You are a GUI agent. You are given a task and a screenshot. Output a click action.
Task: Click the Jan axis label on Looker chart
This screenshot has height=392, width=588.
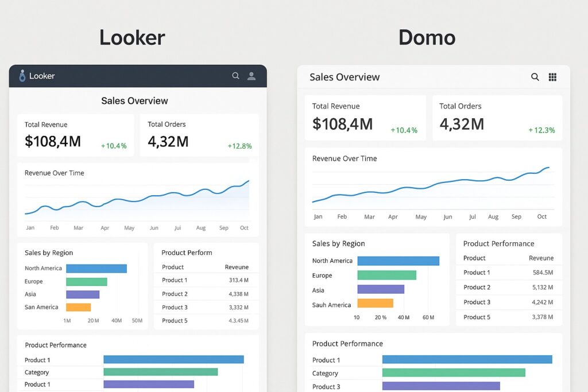[x=30, y=227]
